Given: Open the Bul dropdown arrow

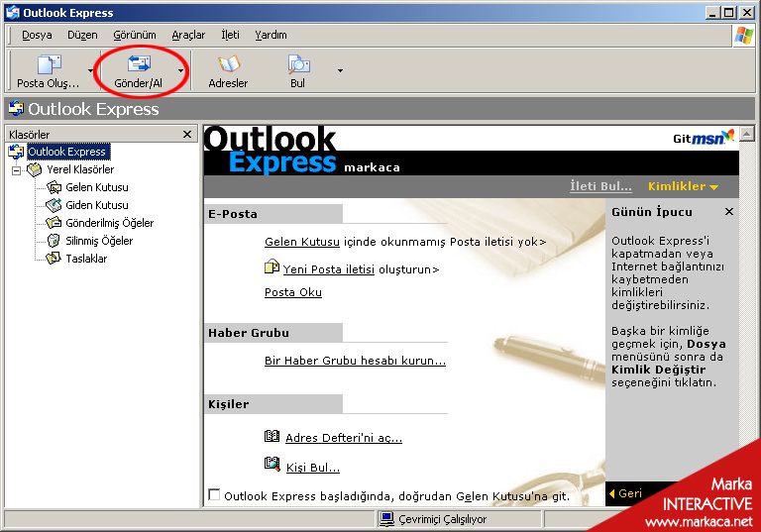Looking at the screenshot, I should pyautogui.click(x=340, y=71).
